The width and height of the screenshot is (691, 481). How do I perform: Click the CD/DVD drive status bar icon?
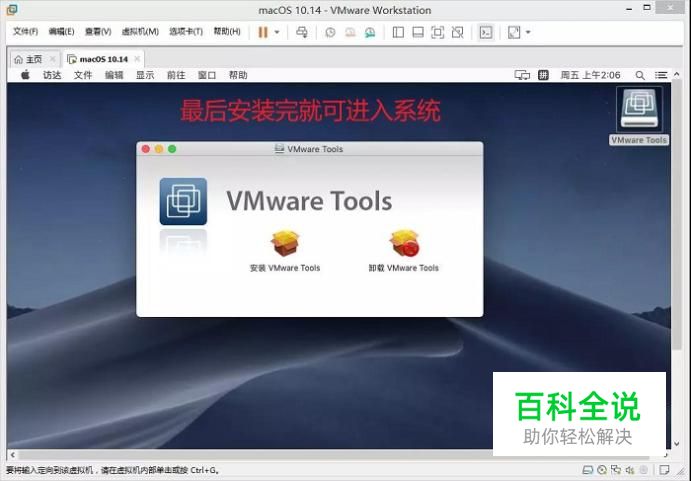tap(602, 470)
